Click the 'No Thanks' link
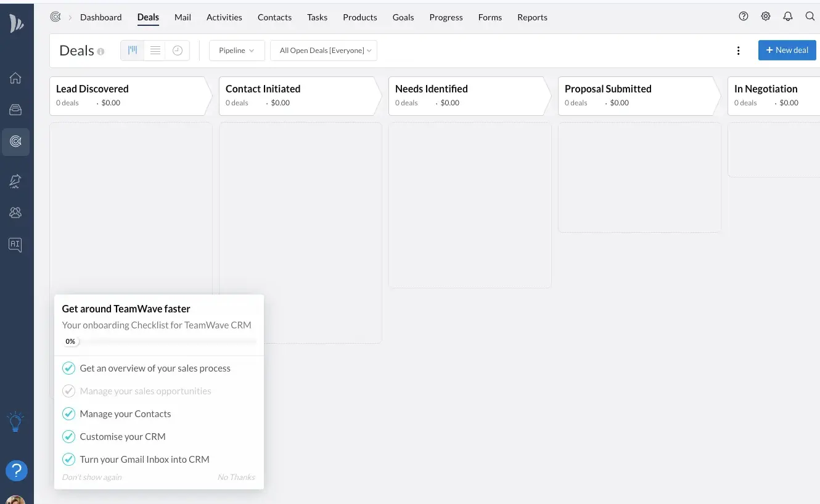 coord(236,477)
